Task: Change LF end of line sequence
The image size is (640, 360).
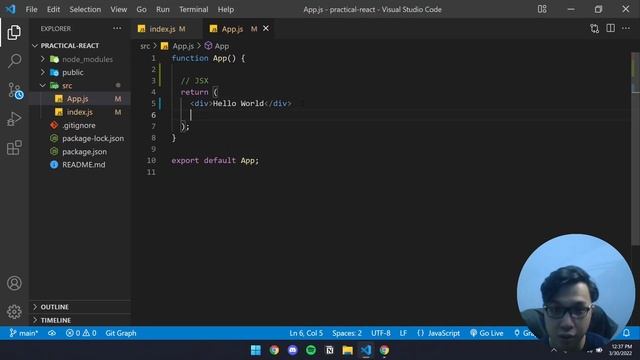Action: click(403, 333)
